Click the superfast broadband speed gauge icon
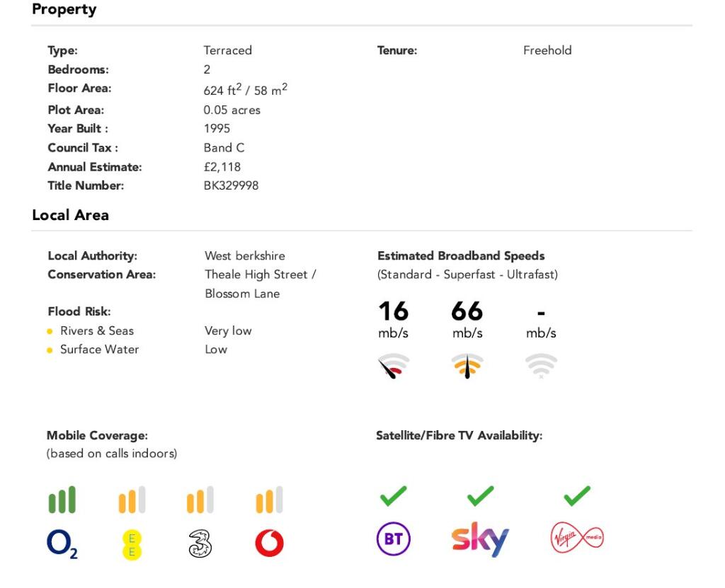 467,366
